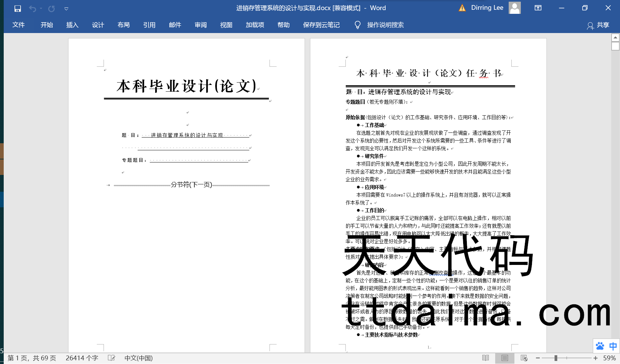Click the account warning triangle icon
Screen dimensions: 620x364
(x=462, y=8)
